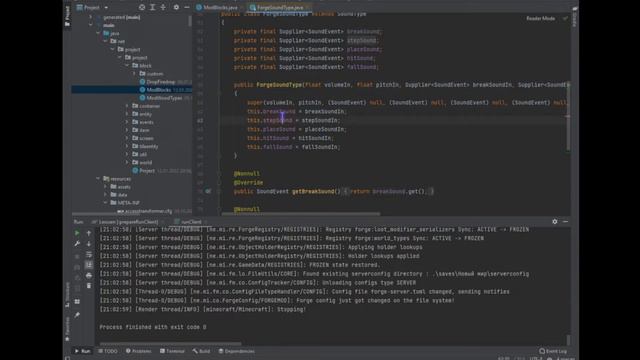Image resolution: width=640 pixels, height=360 pixels.
Task: Click the ForgeSoundType constructor name
Action: click(279, 85)
